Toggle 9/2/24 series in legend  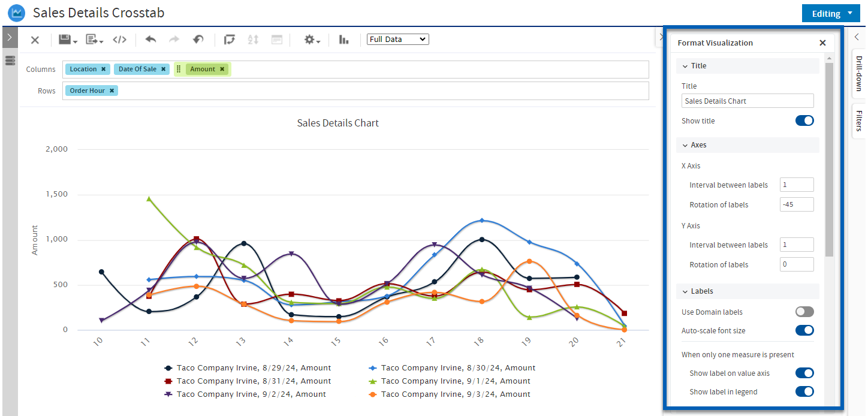point(245,394)
